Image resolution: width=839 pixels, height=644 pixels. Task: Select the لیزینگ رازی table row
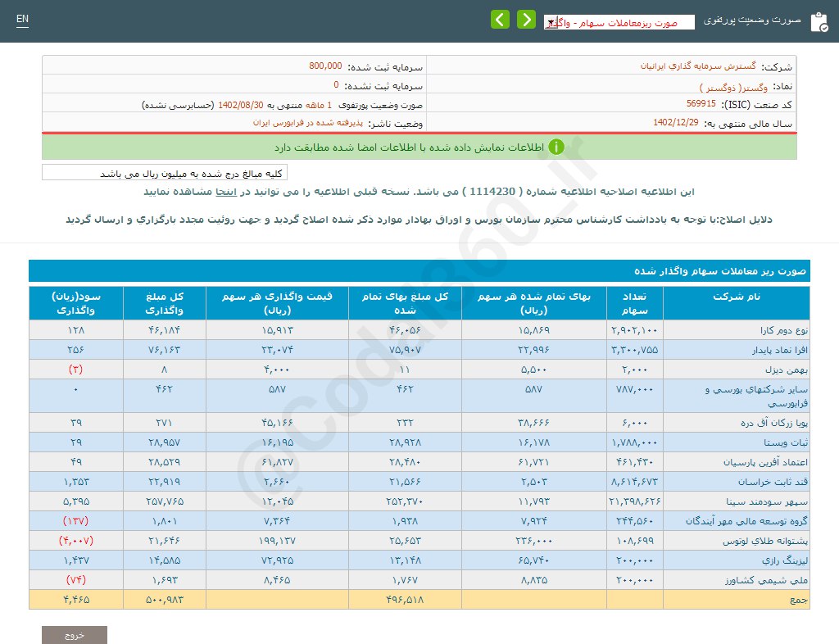click(736, 560)
